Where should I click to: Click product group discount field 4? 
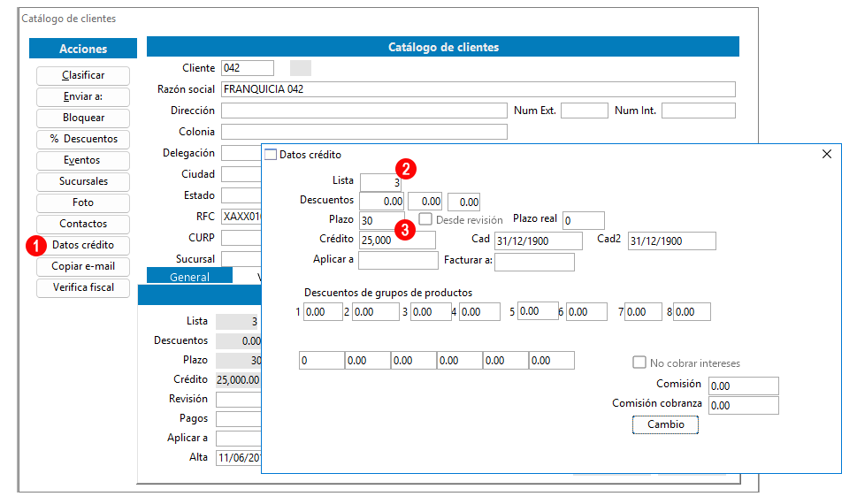(479, 312)
